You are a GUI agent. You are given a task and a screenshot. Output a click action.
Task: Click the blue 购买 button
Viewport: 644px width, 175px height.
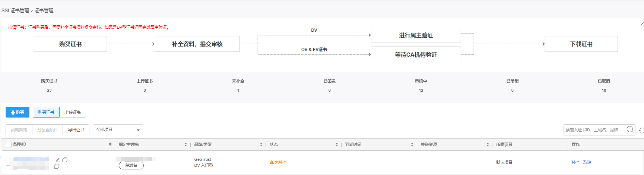[18, 112]
